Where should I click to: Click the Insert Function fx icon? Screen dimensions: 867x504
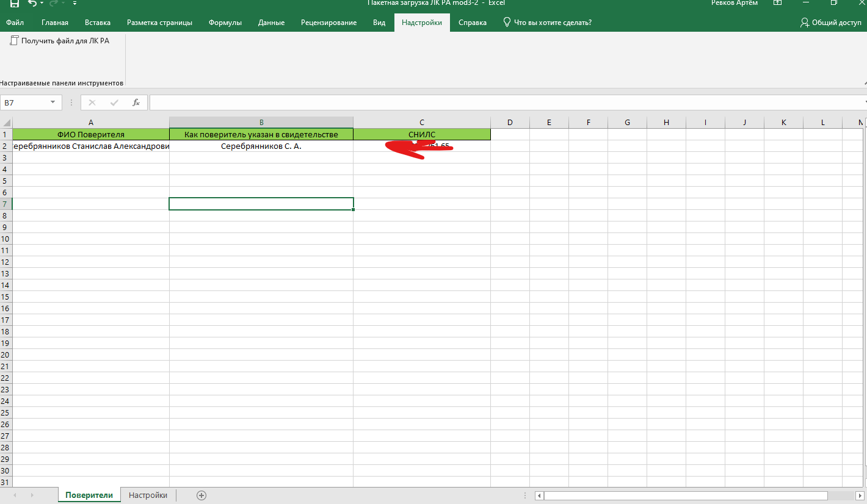coord(136,103)
